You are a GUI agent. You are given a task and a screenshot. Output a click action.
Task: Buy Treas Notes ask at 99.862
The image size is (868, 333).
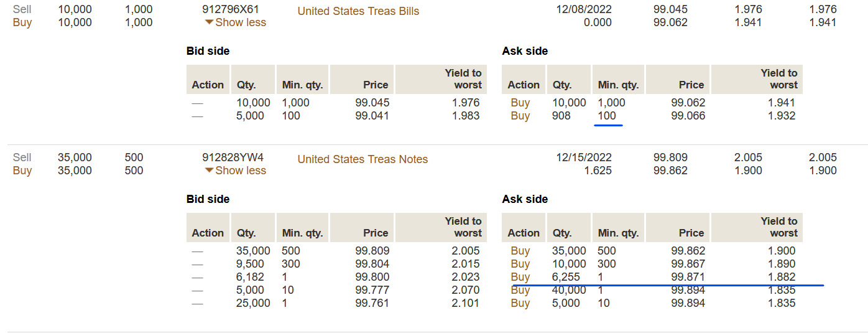pos(520,251)
